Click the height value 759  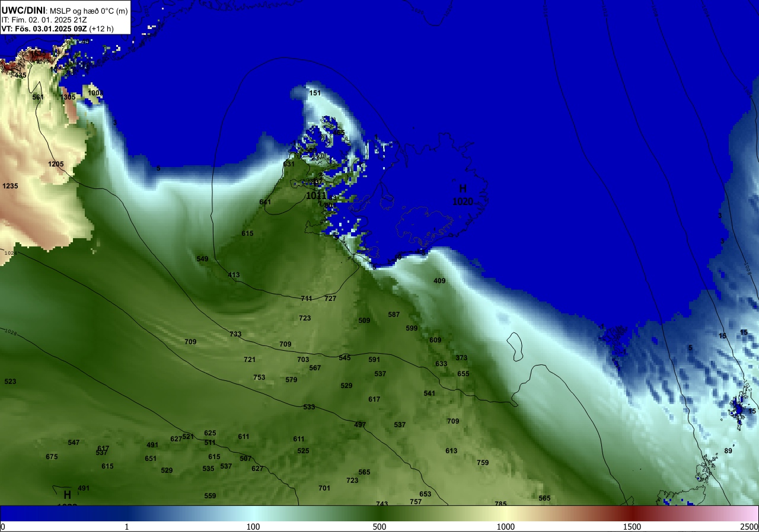click(483, 463)
